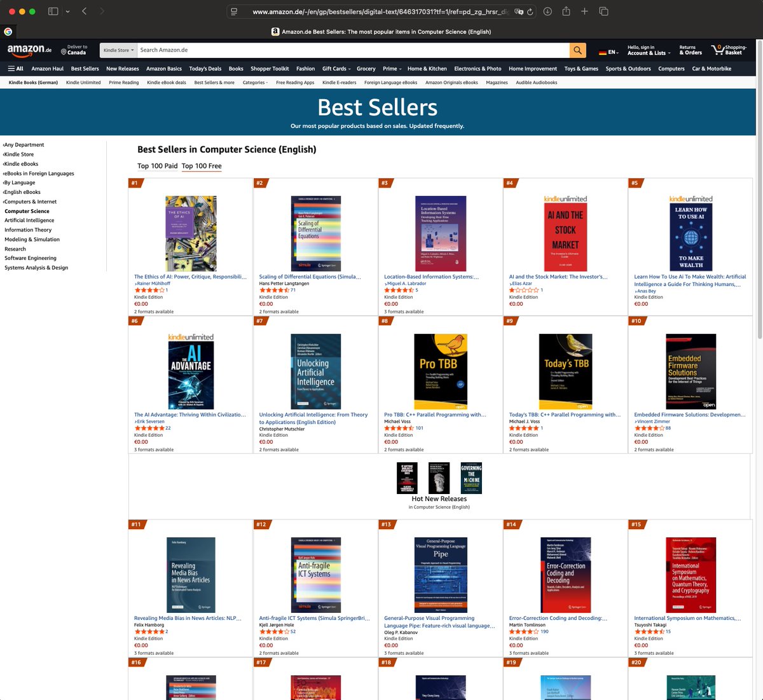Open Revealing Media Bias book cover
The height and width of the screenshot is (700, 763).
tap(191, 575)
